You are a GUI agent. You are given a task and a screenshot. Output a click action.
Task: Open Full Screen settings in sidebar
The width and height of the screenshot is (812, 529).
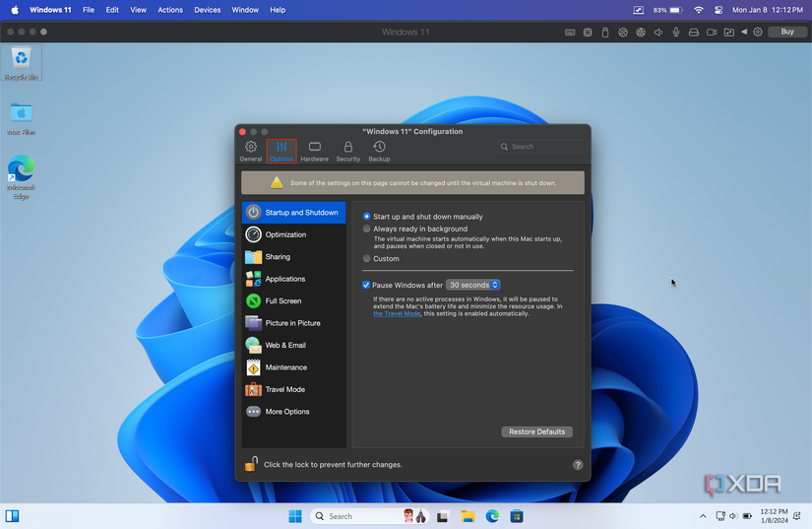(293, 301)
